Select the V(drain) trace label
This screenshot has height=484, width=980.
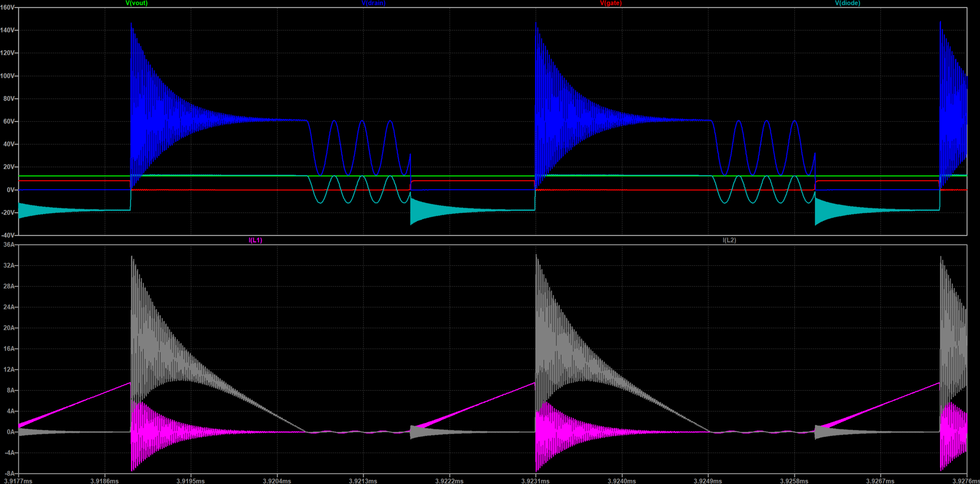(373, 3)
